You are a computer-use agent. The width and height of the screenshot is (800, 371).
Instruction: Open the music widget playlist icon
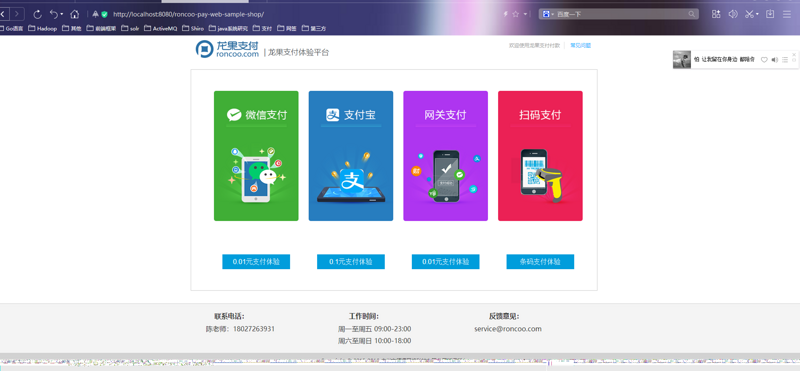(785, 60)
